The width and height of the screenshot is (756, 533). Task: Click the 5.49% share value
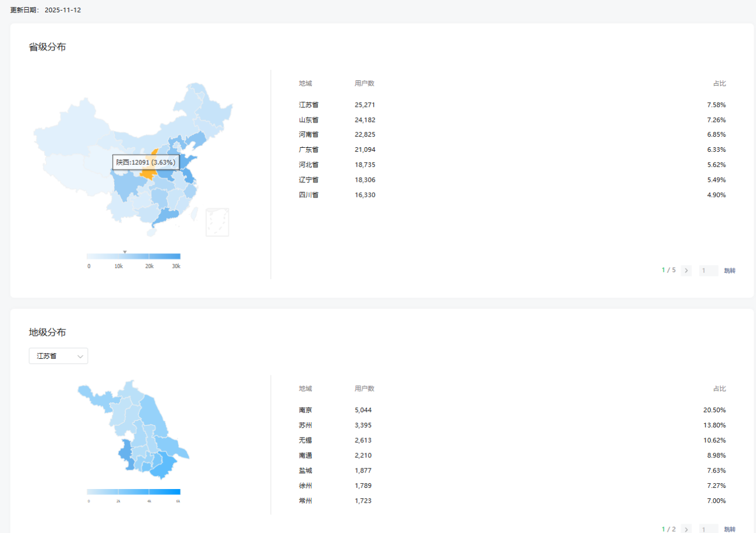click(717, 179)
